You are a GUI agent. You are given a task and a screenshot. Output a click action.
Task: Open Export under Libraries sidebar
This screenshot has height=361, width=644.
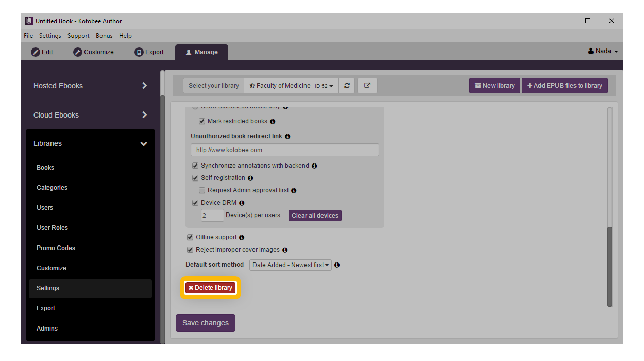(x=90, y=308)
